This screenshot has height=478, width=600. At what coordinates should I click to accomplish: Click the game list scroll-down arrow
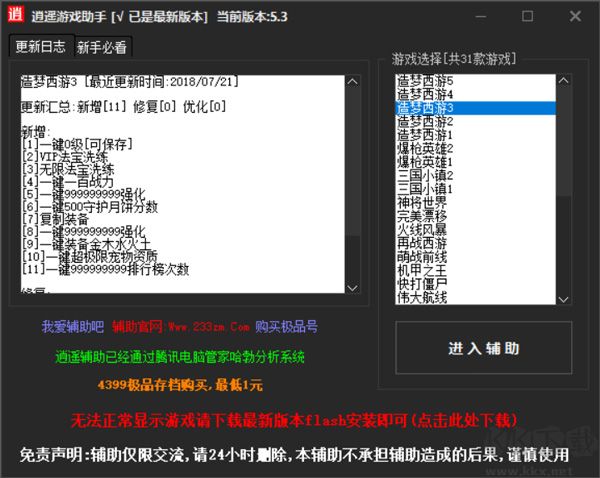pos(564,296)
